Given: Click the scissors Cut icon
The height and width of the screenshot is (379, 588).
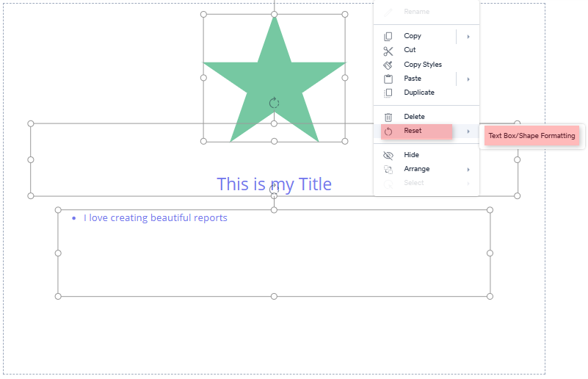Looking at the screenshot, I should (388, 51).
